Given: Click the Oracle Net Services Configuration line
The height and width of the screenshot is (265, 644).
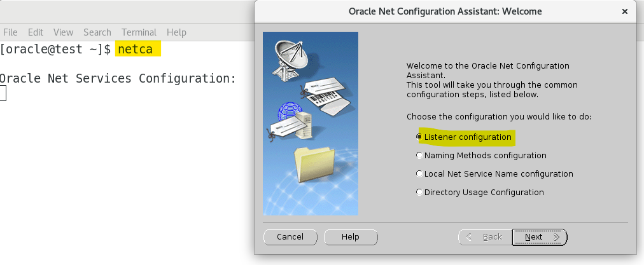Looking at the screenshot, I should pyautogui.click(x=118, y=78).
